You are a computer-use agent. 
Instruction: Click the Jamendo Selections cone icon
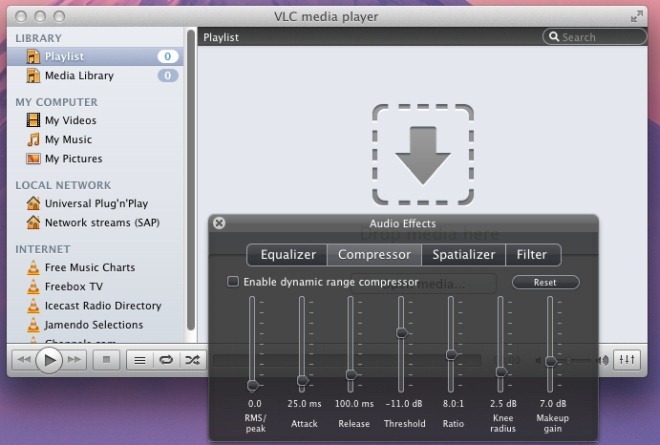click(33, 325)
